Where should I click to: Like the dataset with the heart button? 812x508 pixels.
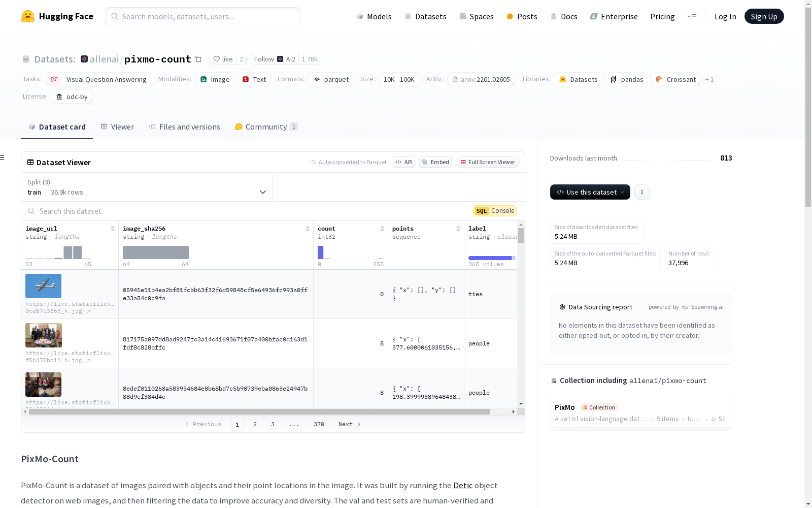[223, 59]
